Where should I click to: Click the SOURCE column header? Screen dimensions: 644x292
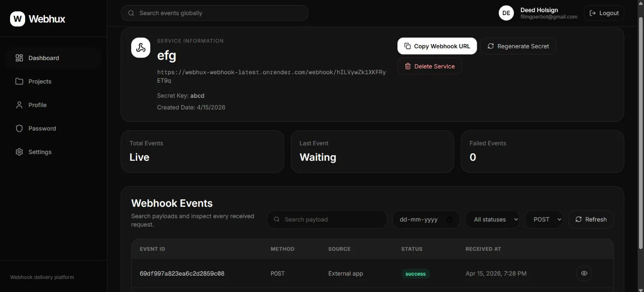tap(339, 249)
